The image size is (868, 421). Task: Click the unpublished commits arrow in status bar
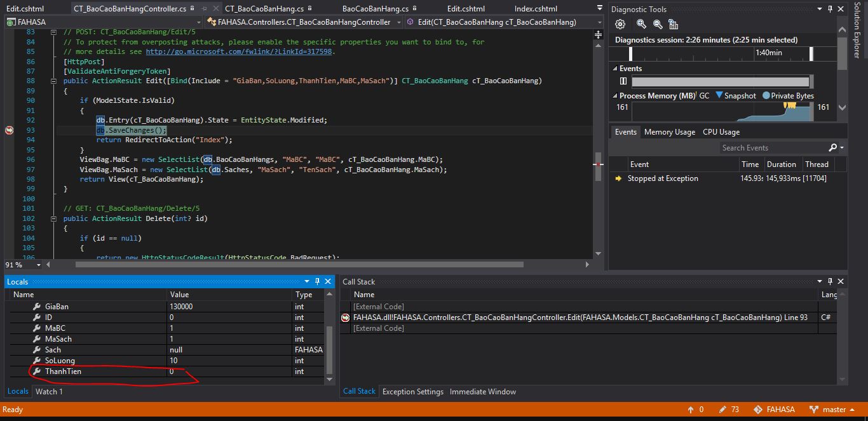(x=691, y=410)
